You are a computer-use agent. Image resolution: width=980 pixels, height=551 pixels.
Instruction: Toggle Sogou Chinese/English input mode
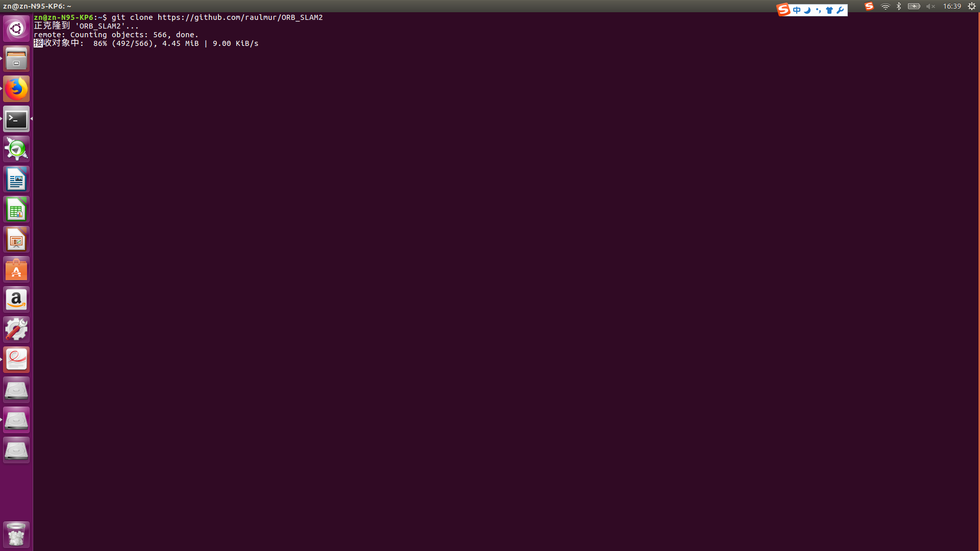[797, 10]
